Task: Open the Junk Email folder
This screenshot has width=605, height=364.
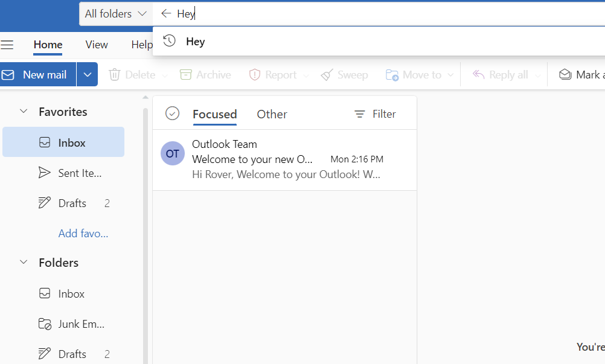Action: [63, 324]
